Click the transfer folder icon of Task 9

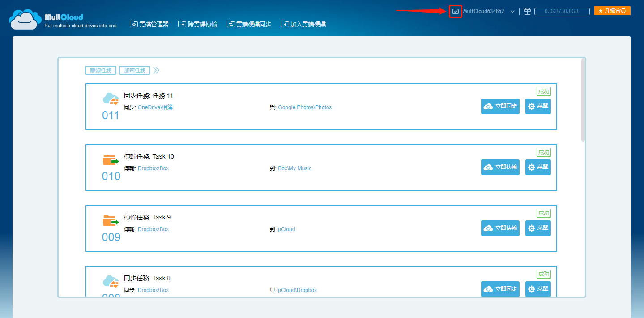pyautogui.click(x=111, y=221)
